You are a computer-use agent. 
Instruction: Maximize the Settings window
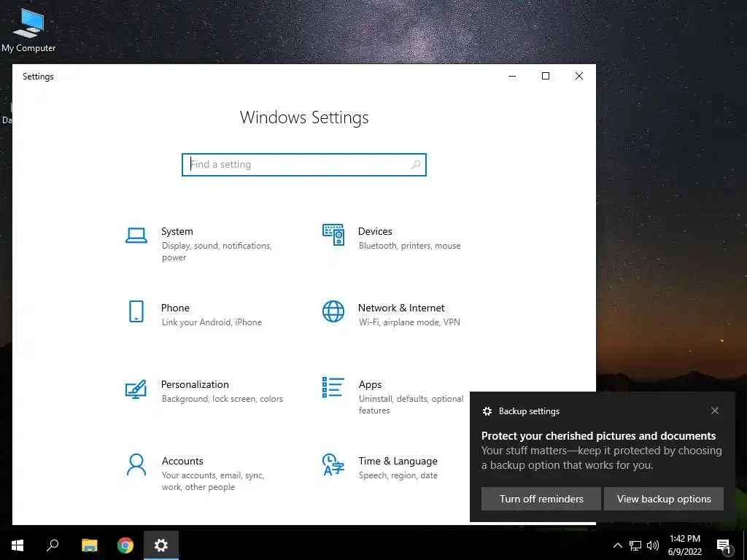(x=546, y=76)
